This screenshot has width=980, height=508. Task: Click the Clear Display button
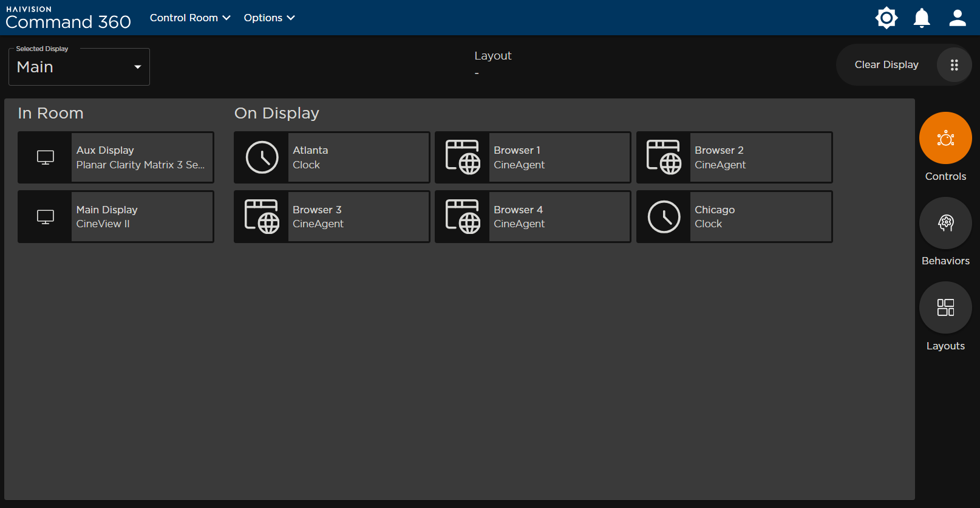pos(886,64)
